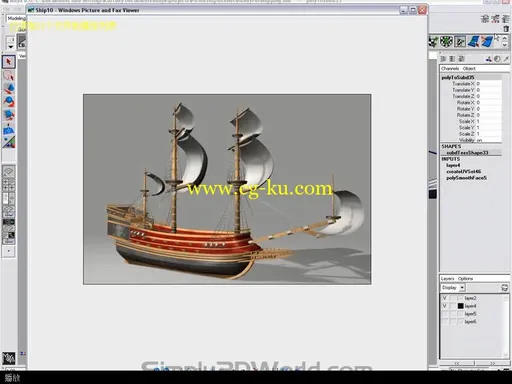Image resolution: width=512 pixels, height=384 pixels.
Task: Click the round green shield shelf icon
Action: [446, 42]
